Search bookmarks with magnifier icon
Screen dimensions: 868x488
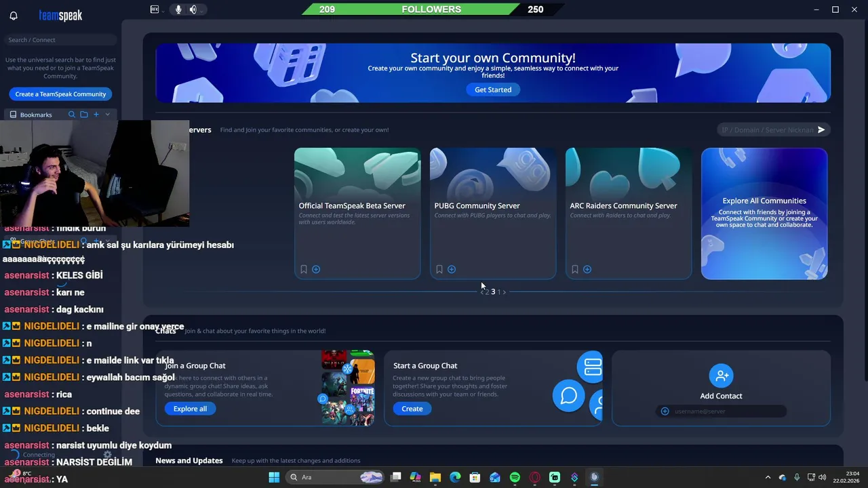click(x=71, y=115)
